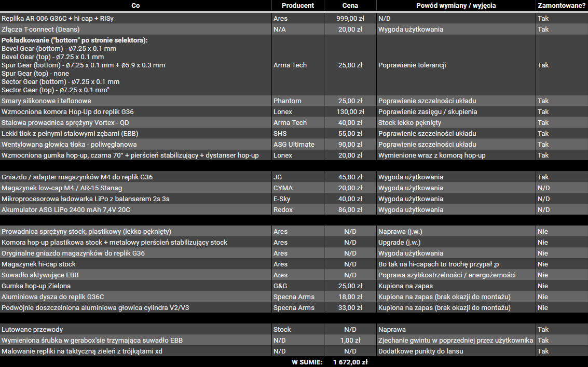The image size is (588, 367).
Task: Click the 130,00 zł price cell
Action: coord(350,112)
